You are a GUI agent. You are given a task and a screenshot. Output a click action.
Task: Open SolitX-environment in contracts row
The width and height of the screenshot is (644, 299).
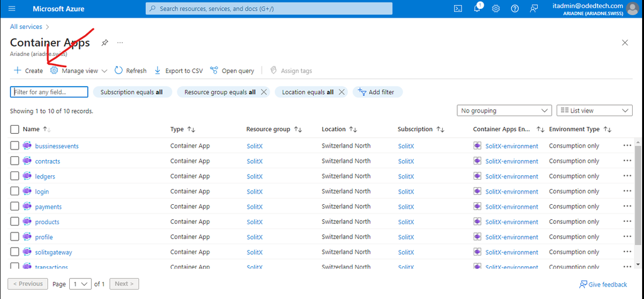(511, 161)
